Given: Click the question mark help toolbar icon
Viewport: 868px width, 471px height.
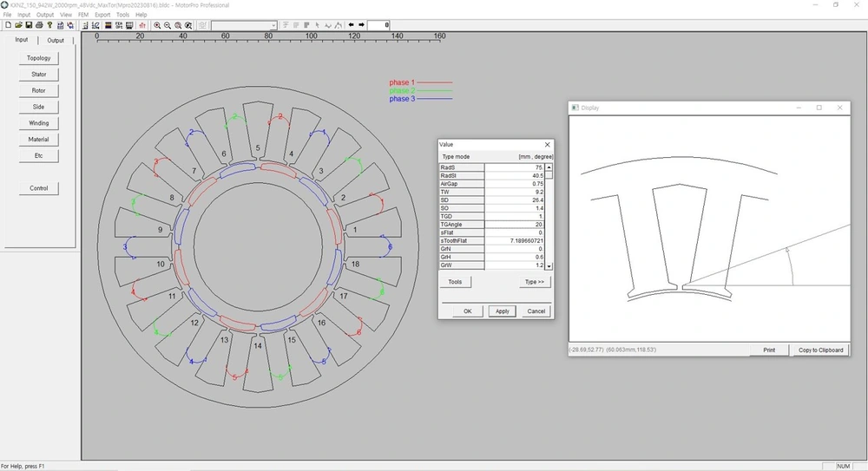Looking at the screenshot, I should coord(49,25).
